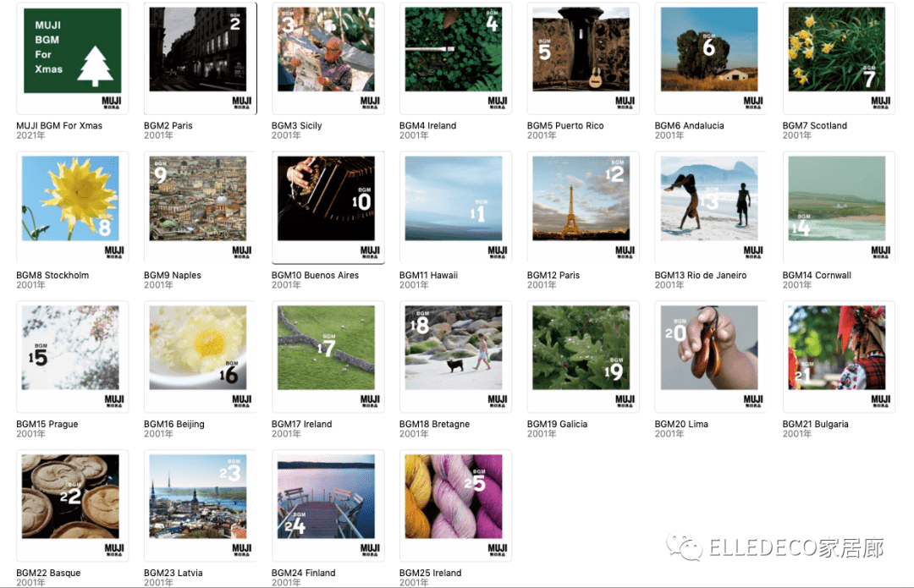Click the BGM22 Basque album cover

point(72,506)
